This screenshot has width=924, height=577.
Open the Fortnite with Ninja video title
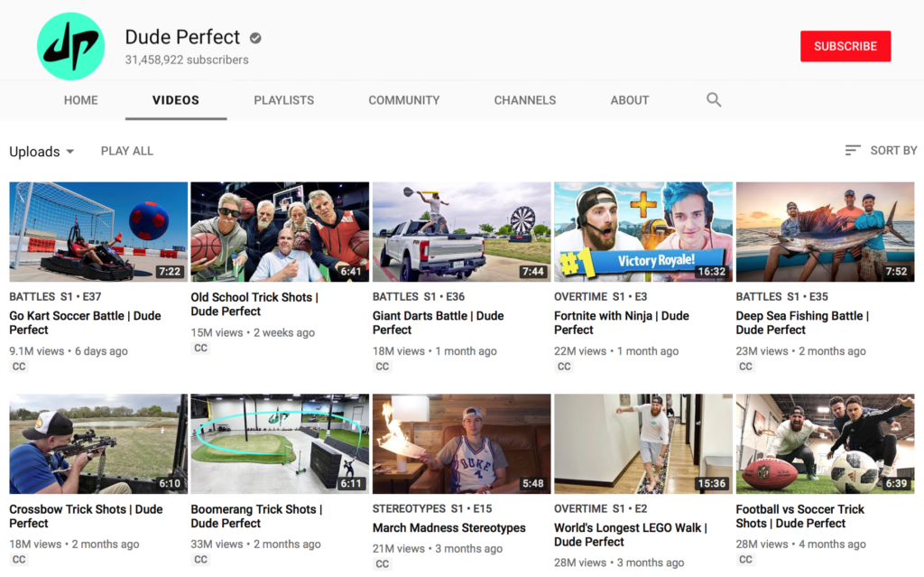point(622,323)
